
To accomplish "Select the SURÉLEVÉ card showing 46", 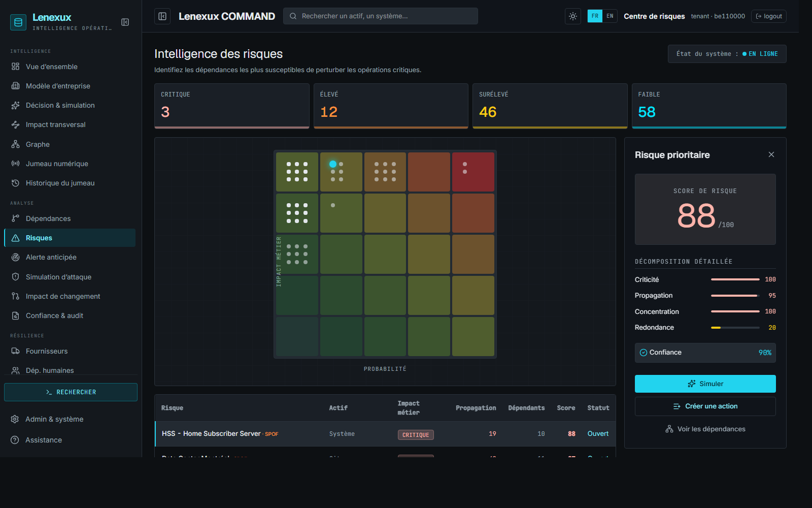I will point(550,106).
